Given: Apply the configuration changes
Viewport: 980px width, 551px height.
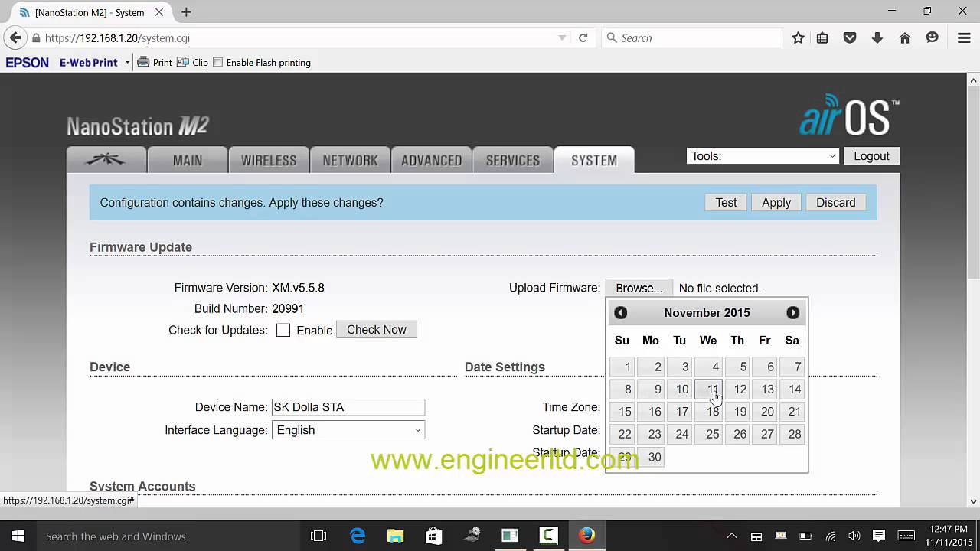Looking at the screenshot, I should click(776, 203).
